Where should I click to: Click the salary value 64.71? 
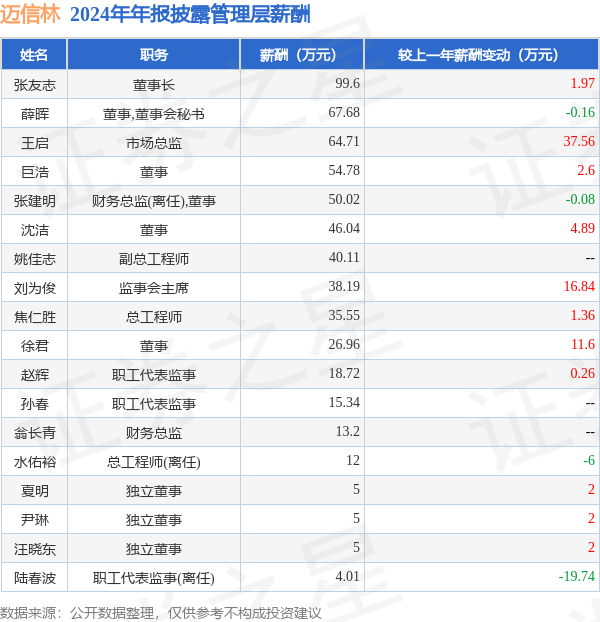click(x=344, y=141)
